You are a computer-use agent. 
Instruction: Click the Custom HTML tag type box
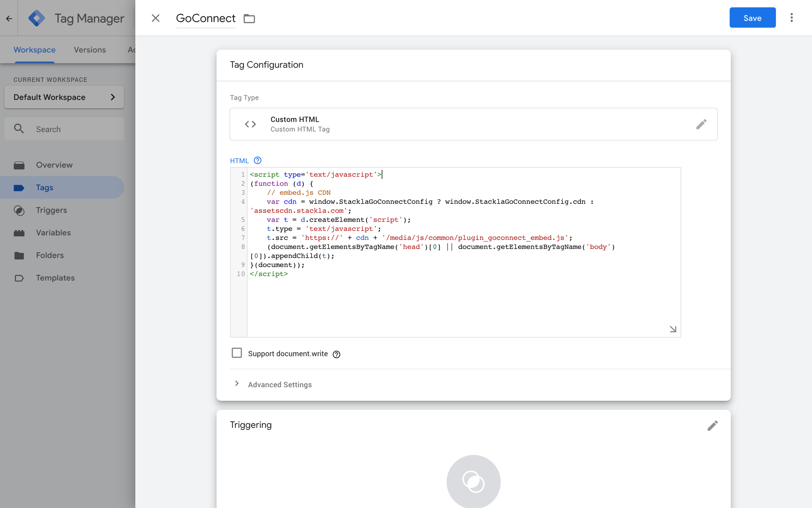tap(473, 124)
